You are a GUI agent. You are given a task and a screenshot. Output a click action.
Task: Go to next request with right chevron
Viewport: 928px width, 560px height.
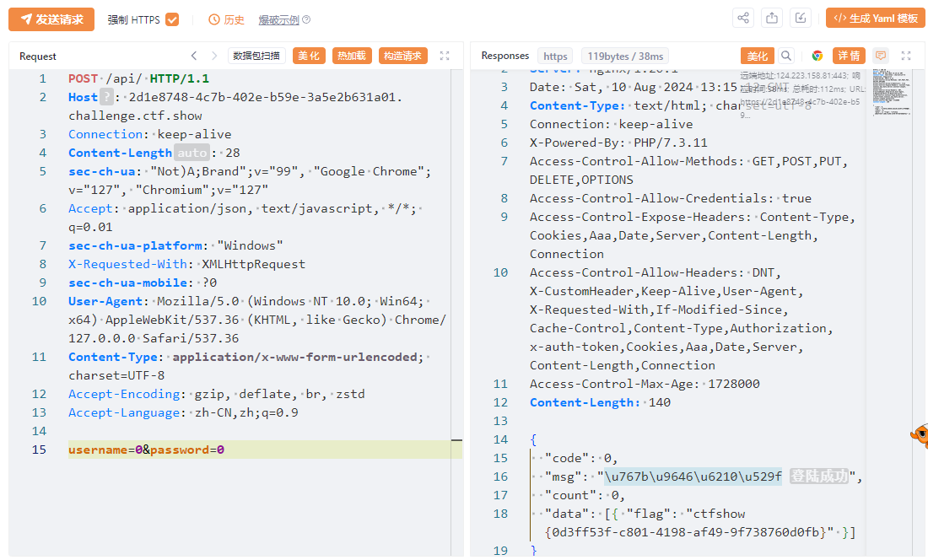tap(214, 56)
